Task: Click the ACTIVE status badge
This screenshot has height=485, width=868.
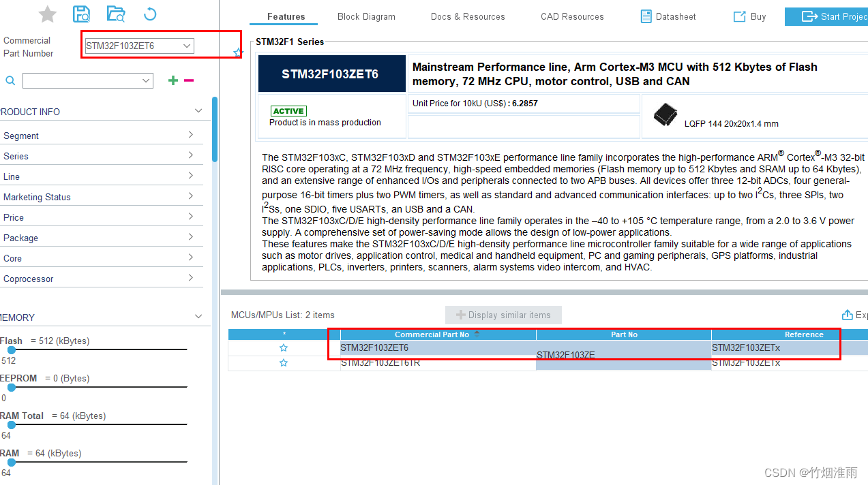Action: point(288,111)
